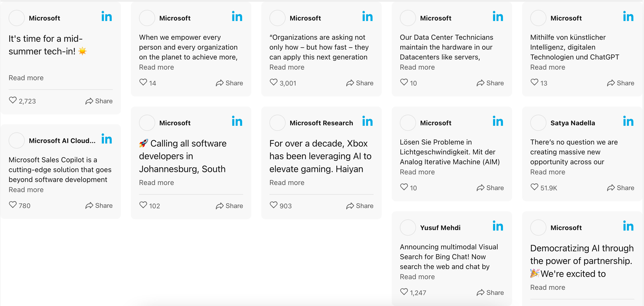The image size is (644, 306).
Task: Click LinkedIn icon on Microsoft Research post
Action: [x=367, y=121]
